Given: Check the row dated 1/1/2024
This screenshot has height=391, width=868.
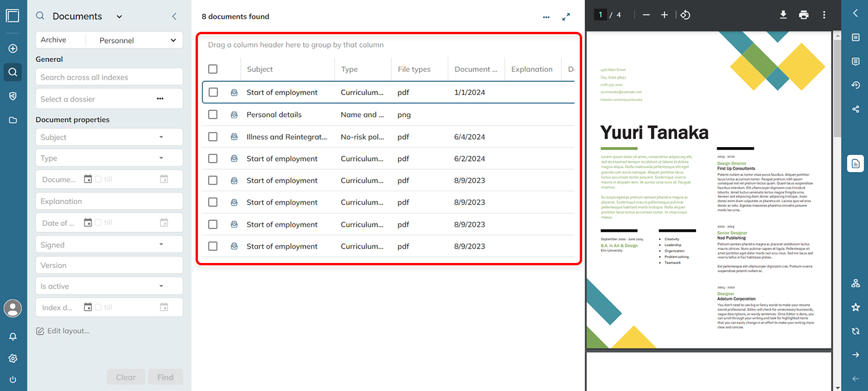Looking at the screenshot, I should 213,92.
